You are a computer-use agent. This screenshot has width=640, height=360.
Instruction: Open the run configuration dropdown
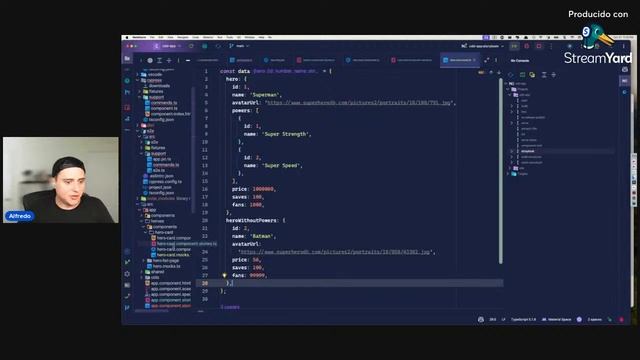point(483,46)
